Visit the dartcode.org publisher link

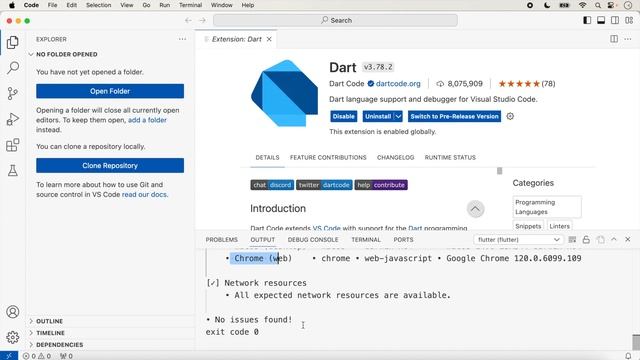[398, 84]
